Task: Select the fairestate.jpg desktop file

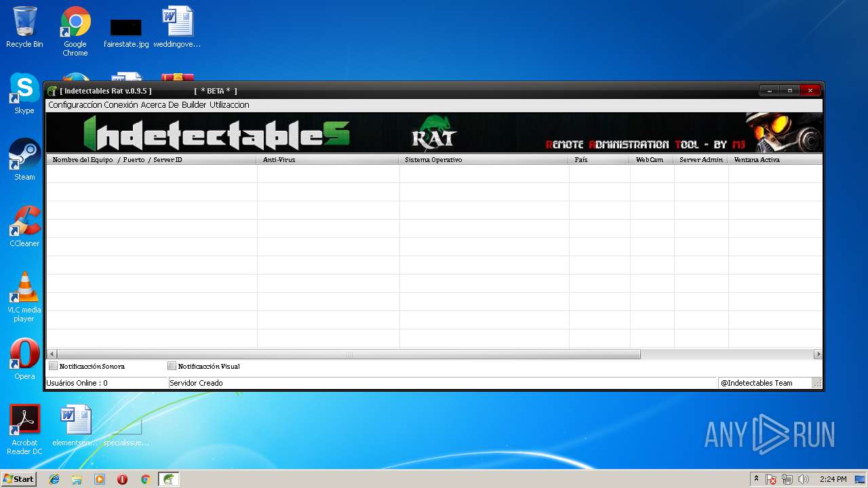Action: (126, 33)
